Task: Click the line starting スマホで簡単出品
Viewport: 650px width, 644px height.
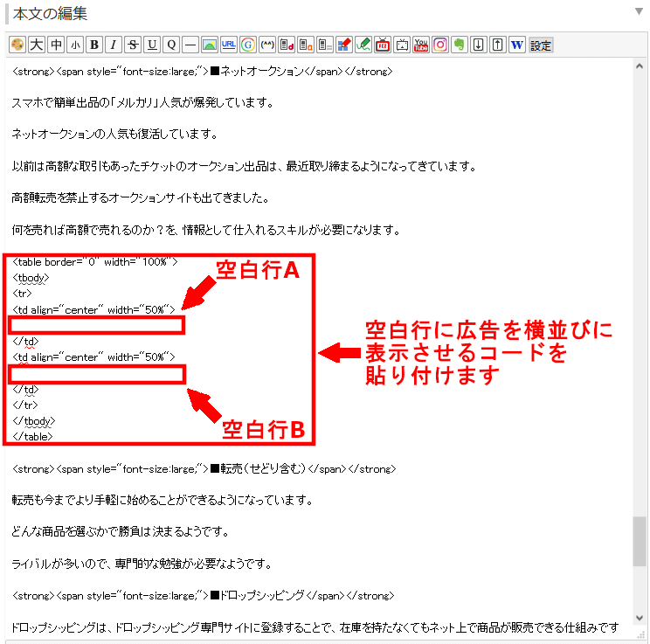Action: point(143,103)
